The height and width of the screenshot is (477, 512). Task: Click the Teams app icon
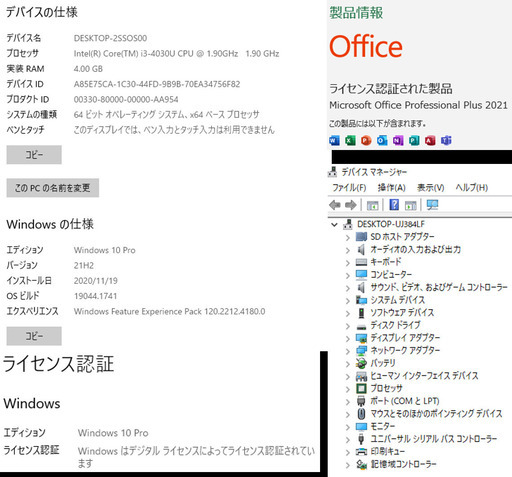tap(446, 141)
